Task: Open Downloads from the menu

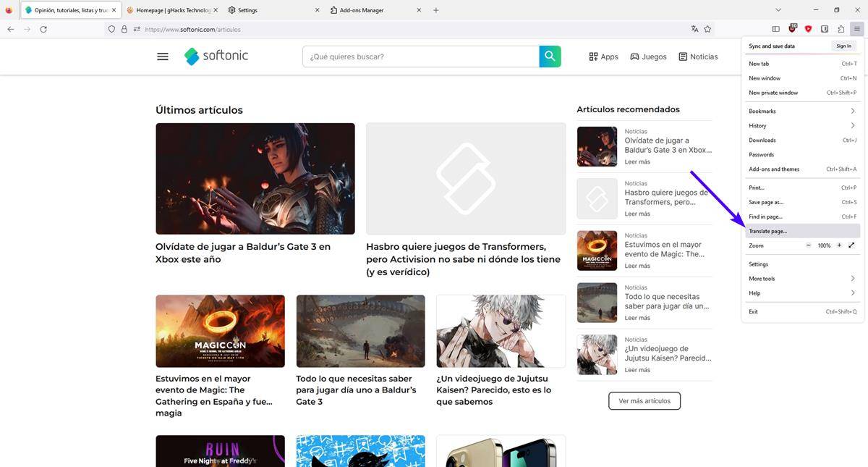Action: pos(802,140)
